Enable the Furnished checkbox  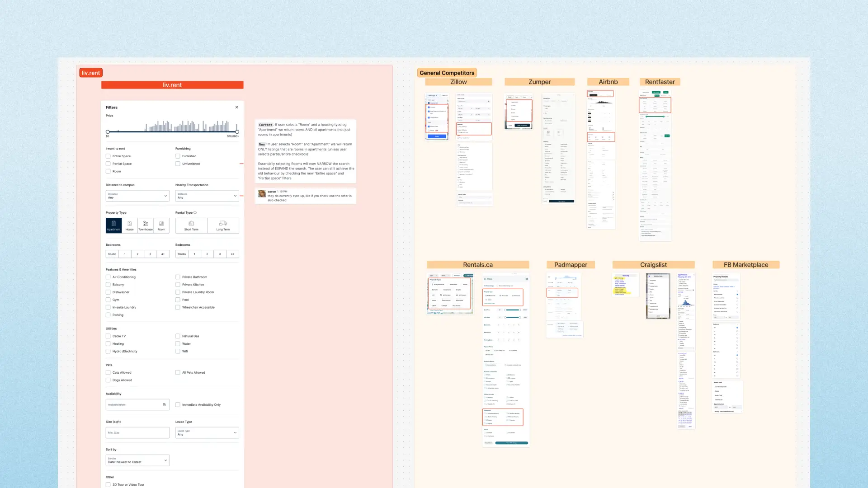point(178,156)
